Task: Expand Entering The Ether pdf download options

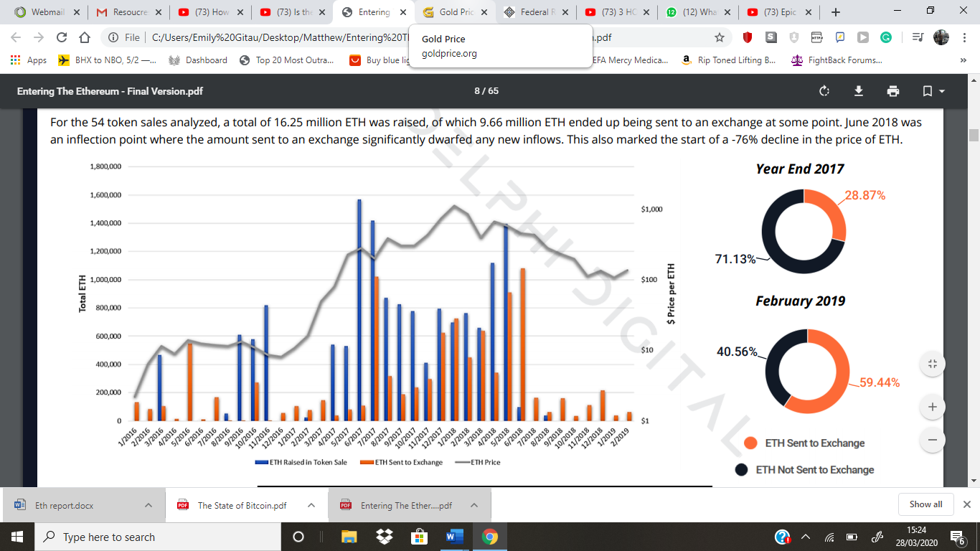Action: coord(474,505)
